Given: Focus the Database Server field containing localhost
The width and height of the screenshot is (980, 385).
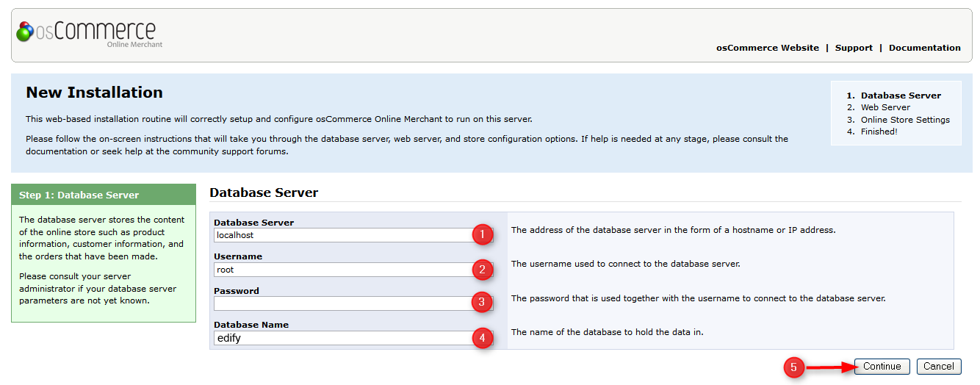Looking at the screenshot, I should point(342,235).
